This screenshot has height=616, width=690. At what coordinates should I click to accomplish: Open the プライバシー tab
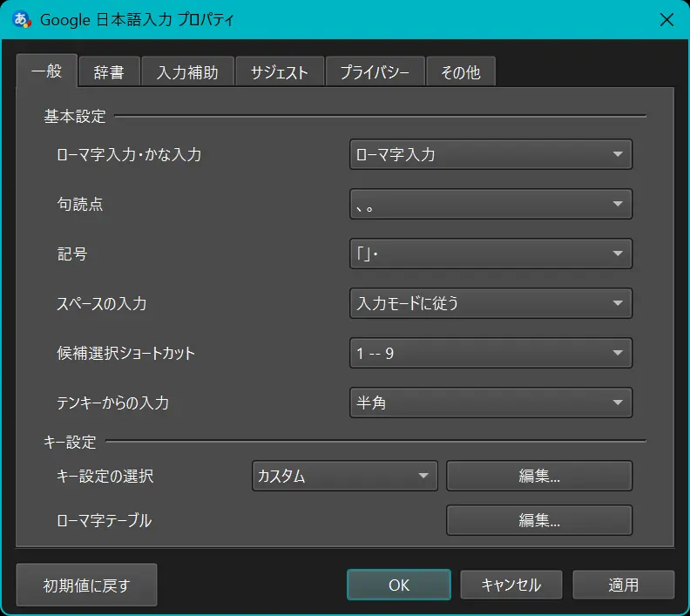[375, 71]
